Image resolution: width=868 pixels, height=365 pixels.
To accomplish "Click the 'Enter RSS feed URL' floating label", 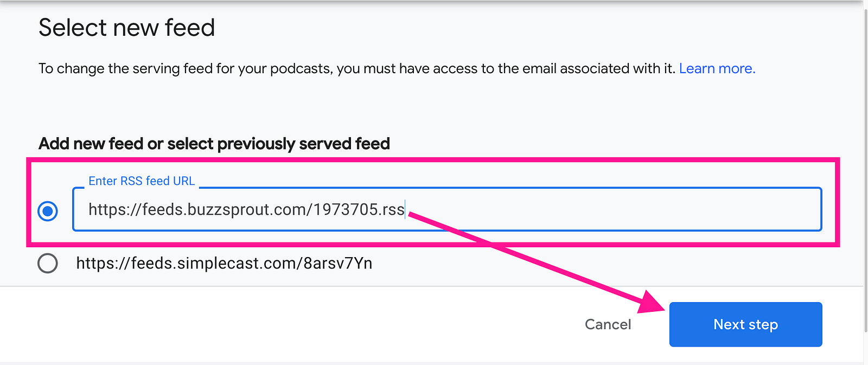I will [x=142, y=181].
